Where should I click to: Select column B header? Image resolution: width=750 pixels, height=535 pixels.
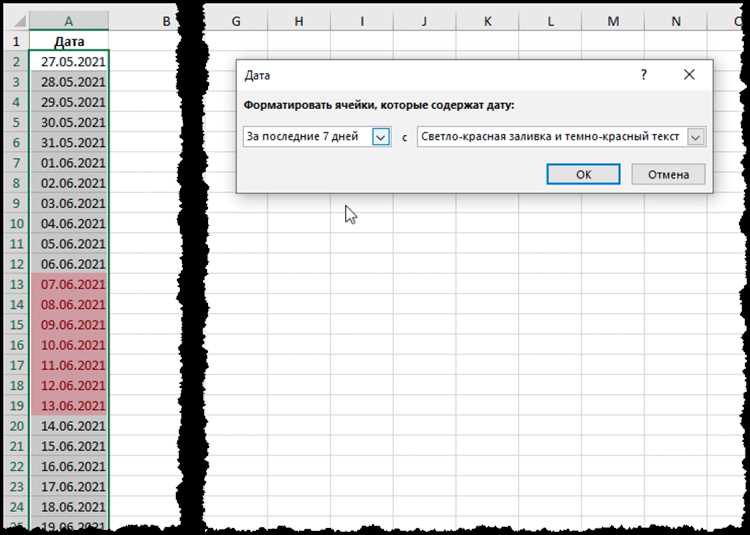(x=166, y=21)
